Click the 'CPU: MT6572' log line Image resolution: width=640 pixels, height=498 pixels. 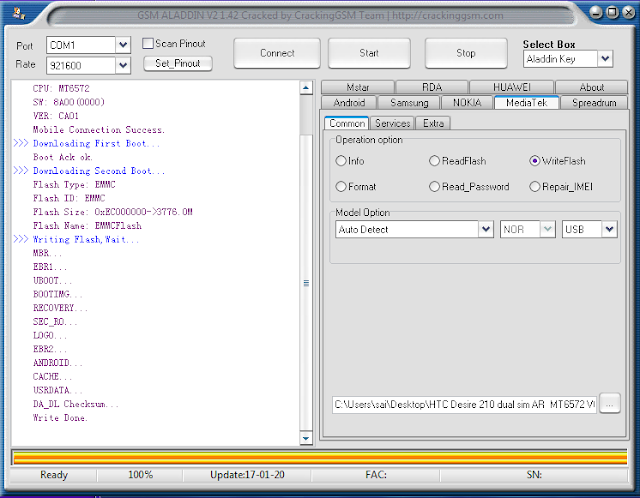(x=61, y=88)
